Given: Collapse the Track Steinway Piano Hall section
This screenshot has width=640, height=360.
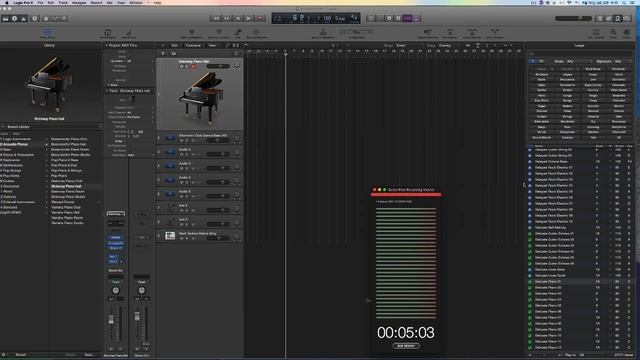Looking at the screenshot, I should (107, 91).
